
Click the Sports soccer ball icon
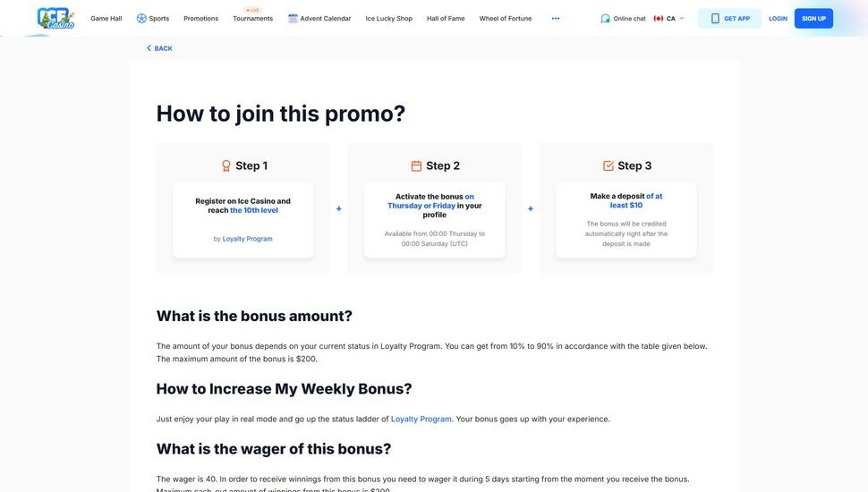coord(141,18)
